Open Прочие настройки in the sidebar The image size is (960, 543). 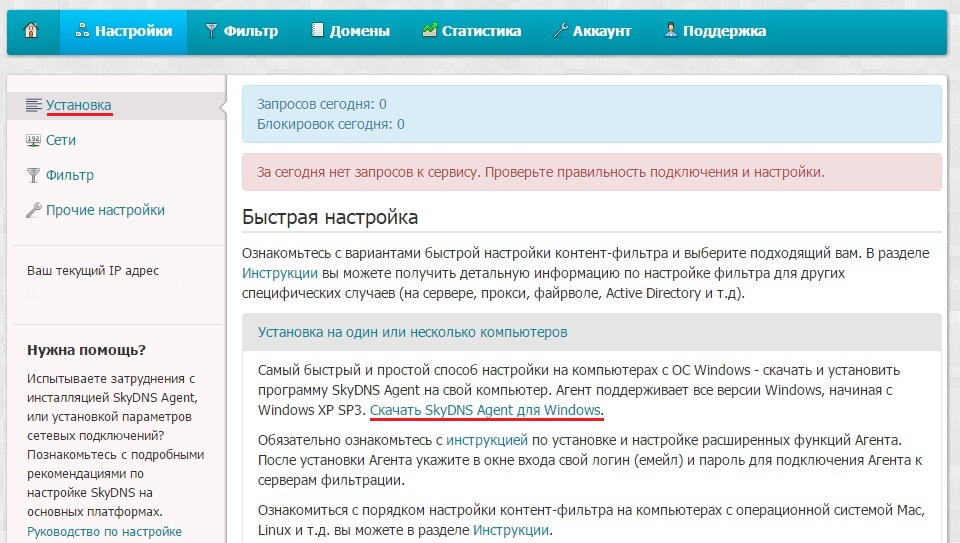(x=105, y=210)
